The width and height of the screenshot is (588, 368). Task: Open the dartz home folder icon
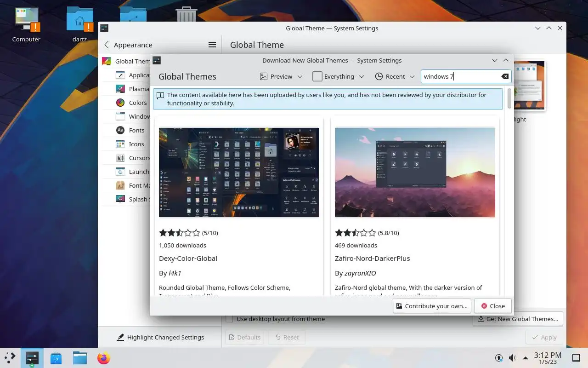(x=79, y=19)
